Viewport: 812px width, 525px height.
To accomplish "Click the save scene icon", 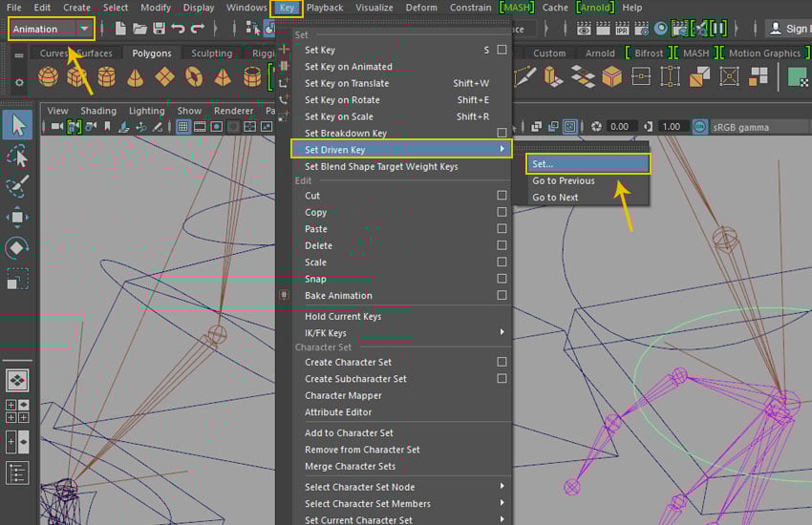I will point(159,29).
